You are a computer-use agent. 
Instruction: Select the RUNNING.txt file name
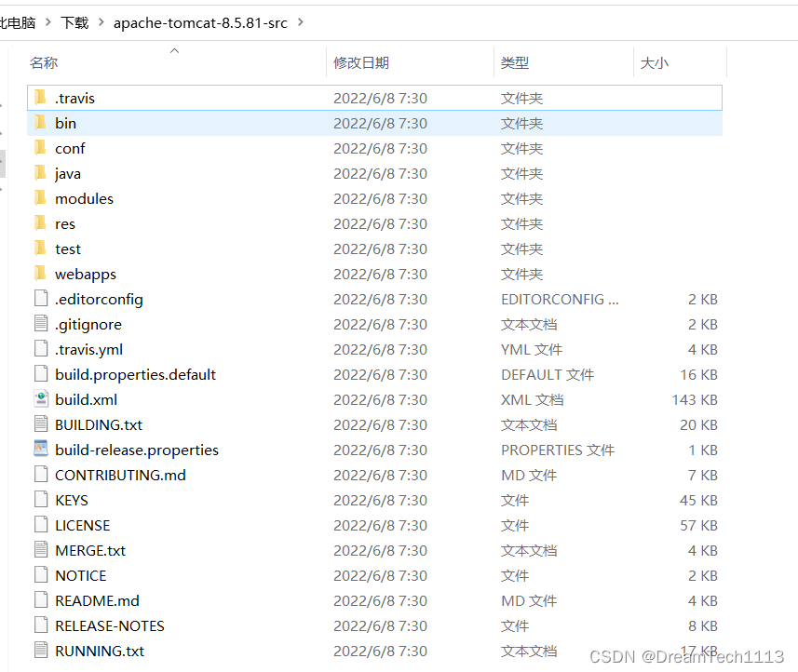[x=100, y=652]
